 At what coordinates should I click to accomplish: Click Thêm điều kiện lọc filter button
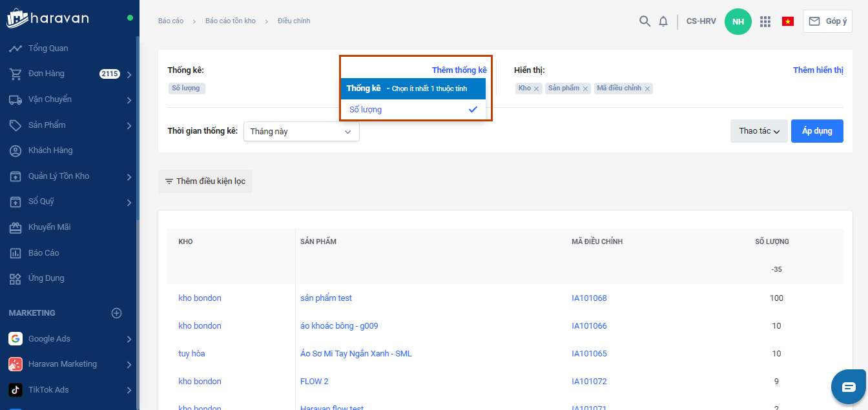coord(205,181)
